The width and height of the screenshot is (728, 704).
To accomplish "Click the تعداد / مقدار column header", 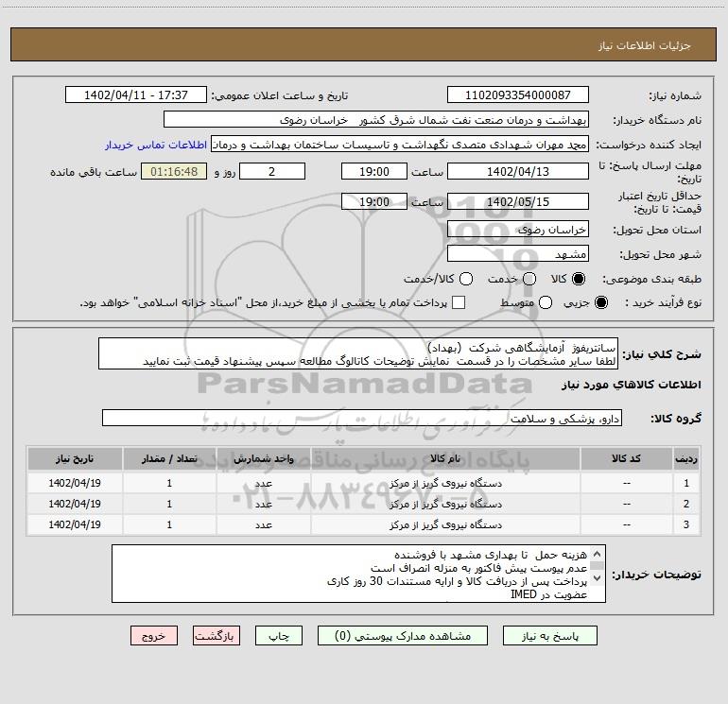I will (x=169, y=459).
